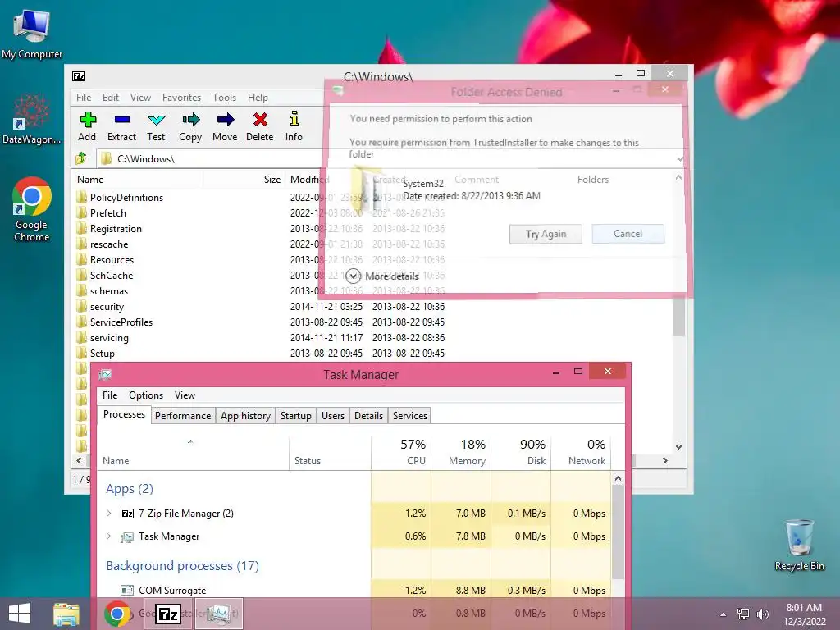Open the Windows Start button
The image size is (840, 630).
click(20, 614)
